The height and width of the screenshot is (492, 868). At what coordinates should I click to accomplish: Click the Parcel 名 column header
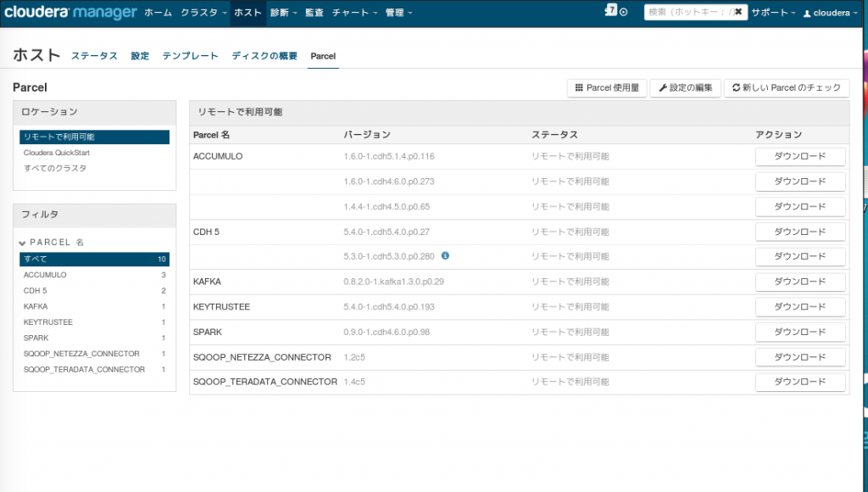click(x=211, y=135)
